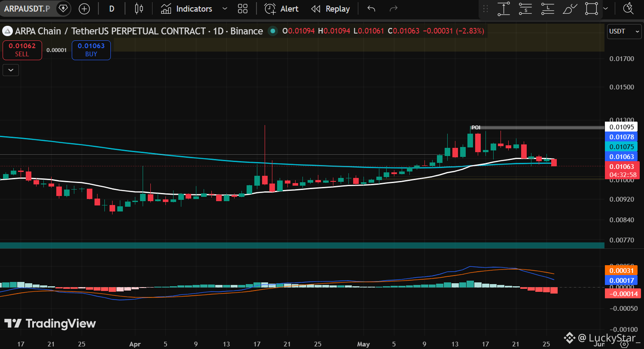Open the USDT currency dropdown

tap(625, 31)
